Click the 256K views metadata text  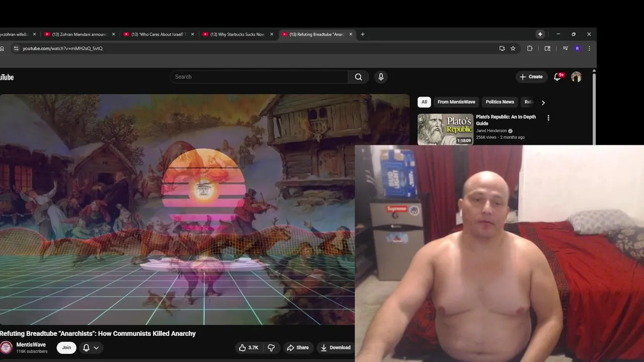(486, 137)
